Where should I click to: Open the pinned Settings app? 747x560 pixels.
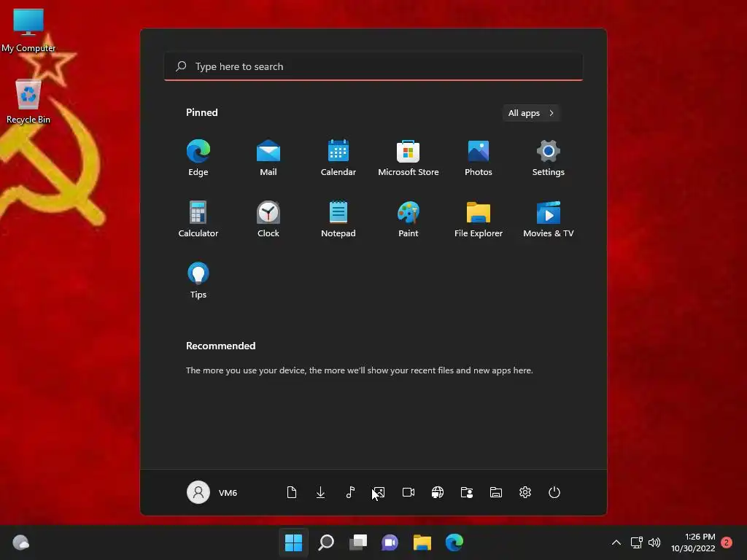click(549, 158)
